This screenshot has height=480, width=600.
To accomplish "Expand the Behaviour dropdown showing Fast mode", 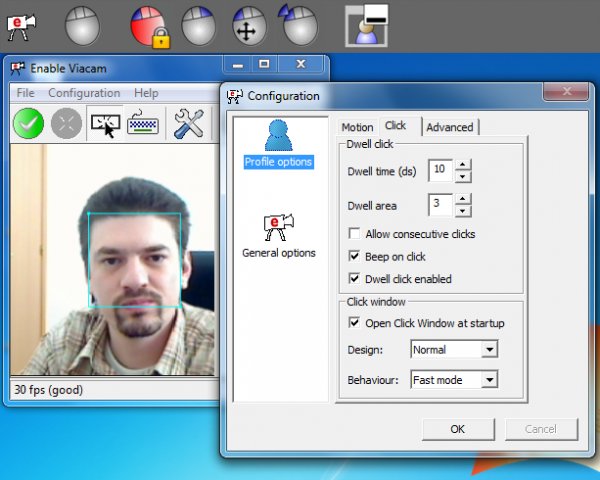I will 454,380.
